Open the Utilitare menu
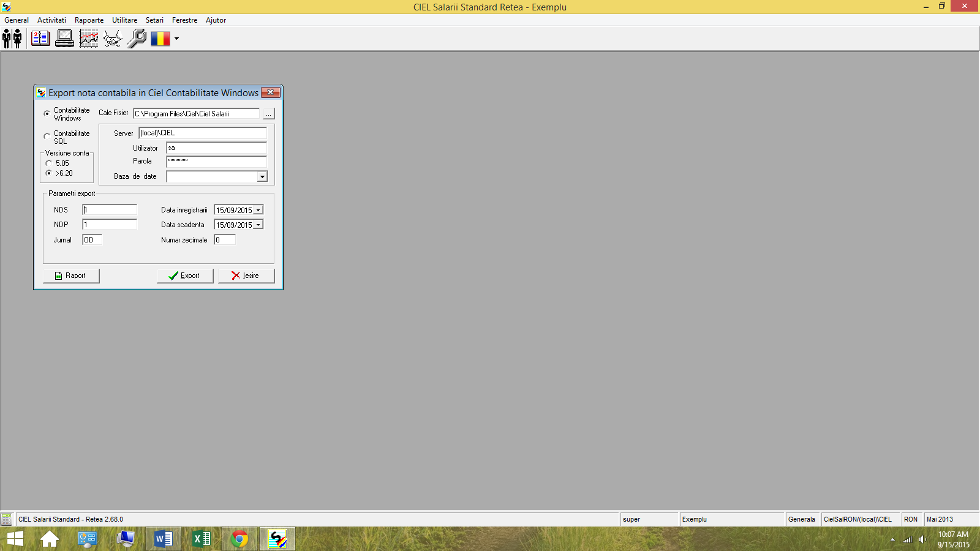 click(124, 20)
